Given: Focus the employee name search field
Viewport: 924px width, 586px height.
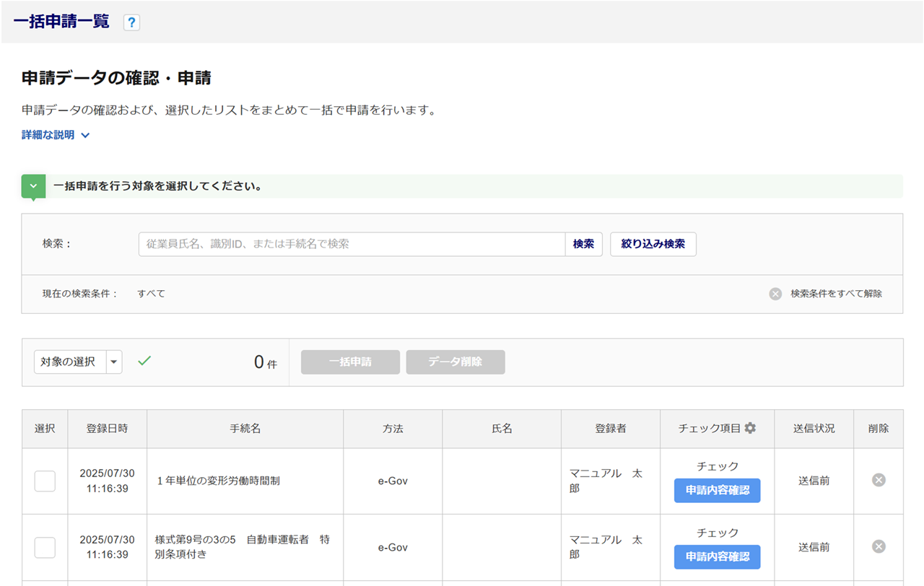Looking at the screenshot, I should coord(352,244).
